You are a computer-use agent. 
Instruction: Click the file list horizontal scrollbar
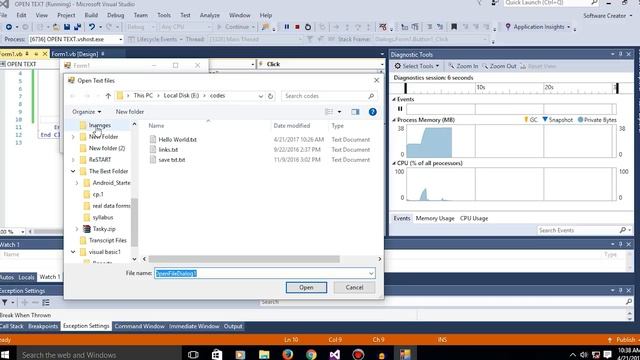click(x=244, y=259)
